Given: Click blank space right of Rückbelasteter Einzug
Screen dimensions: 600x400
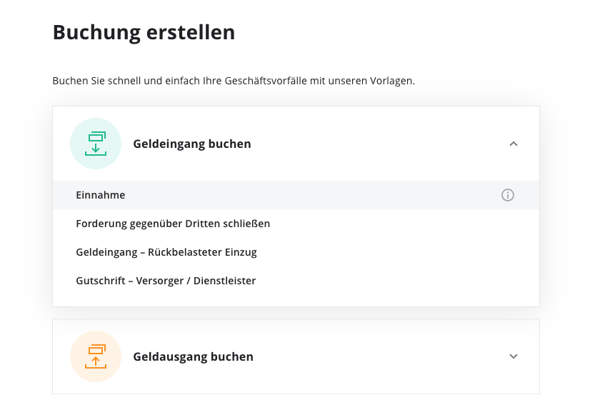Looking at the screenshot, I should coord(396,252).
